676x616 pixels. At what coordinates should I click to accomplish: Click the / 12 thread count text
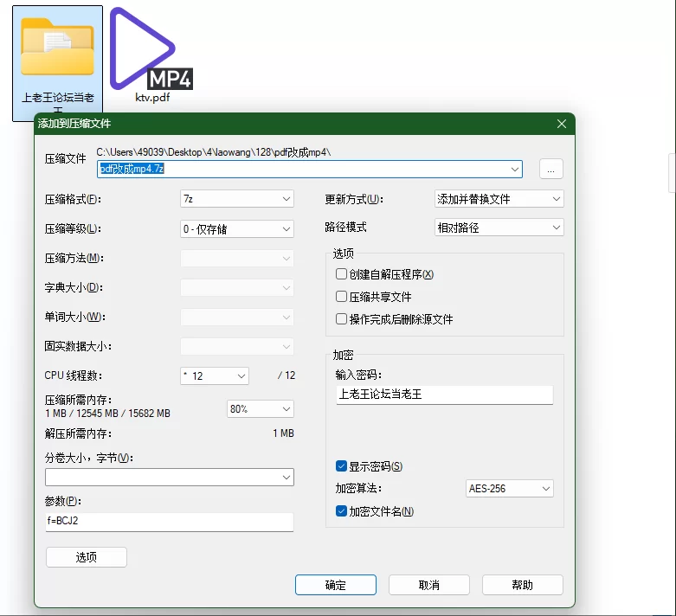[x=286, y=375]
